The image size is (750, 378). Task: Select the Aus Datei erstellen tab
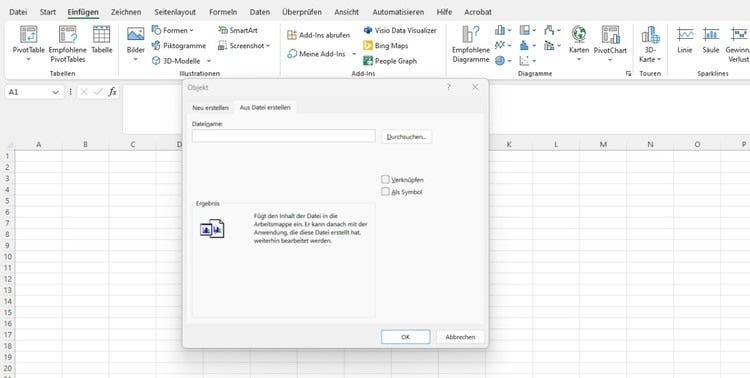tap(265, 107)
